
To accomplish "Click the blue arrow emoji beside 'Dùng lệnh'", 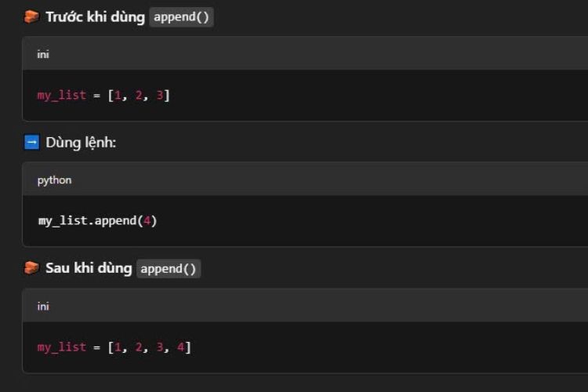I will [x=31, y=143].
